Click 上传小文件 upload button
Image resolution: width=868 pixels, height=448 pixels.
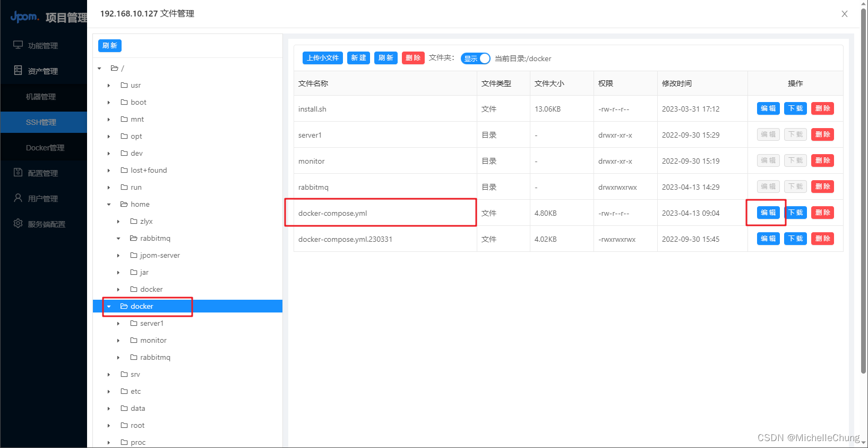coord(323,58)
